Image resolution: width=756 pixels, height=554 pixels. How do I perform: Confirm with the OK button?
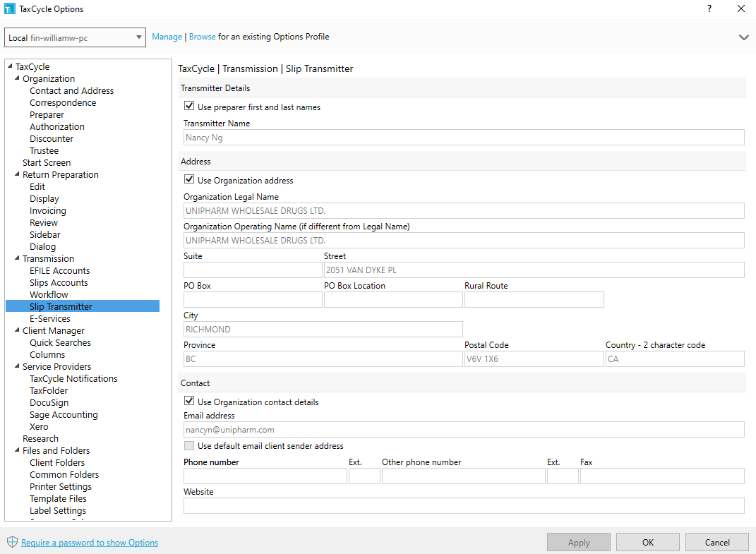pyautogui.click(x=648, y=543)
